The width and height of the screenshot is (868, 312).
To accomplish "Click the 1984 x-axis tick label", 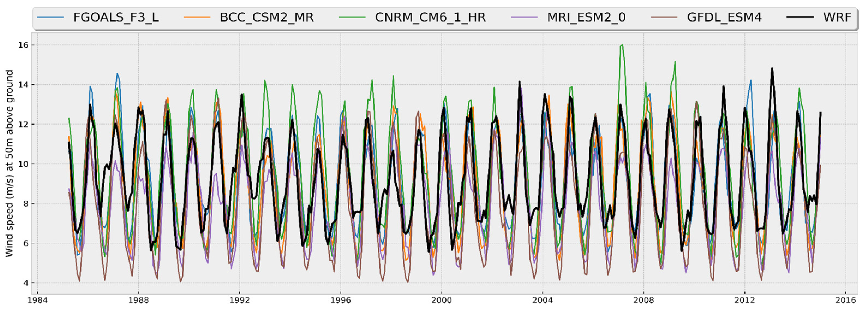I will tap(37, 300).
